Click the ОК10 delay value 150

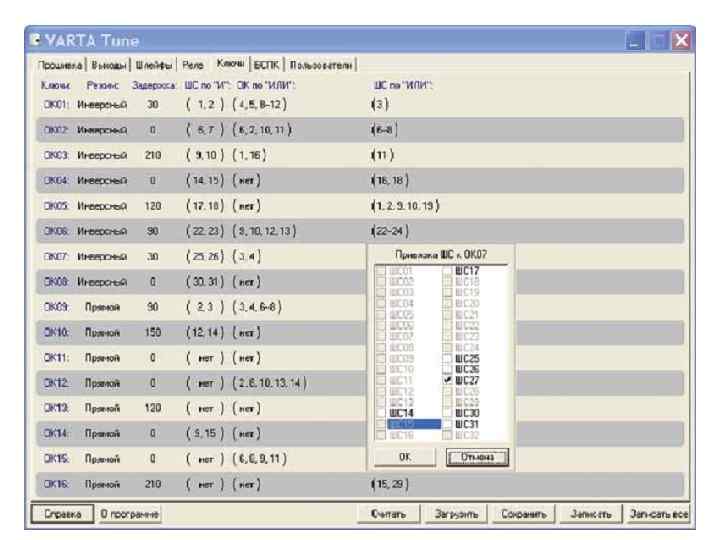(x=153, y=332)
